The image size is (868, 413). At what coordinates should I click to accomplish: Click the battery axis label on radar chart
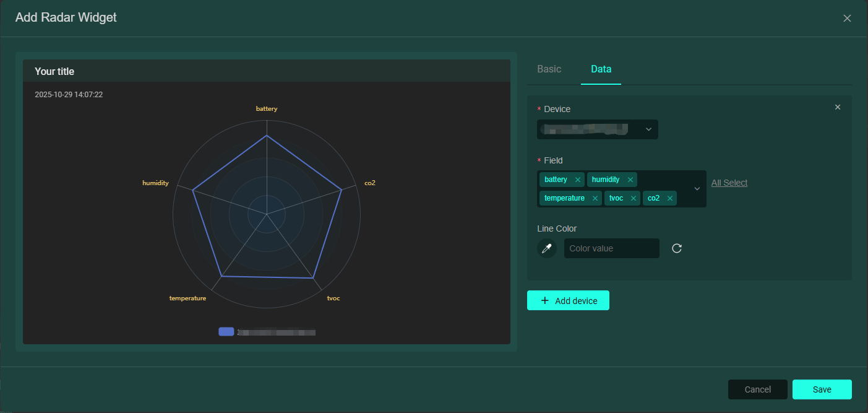(267, 108)
